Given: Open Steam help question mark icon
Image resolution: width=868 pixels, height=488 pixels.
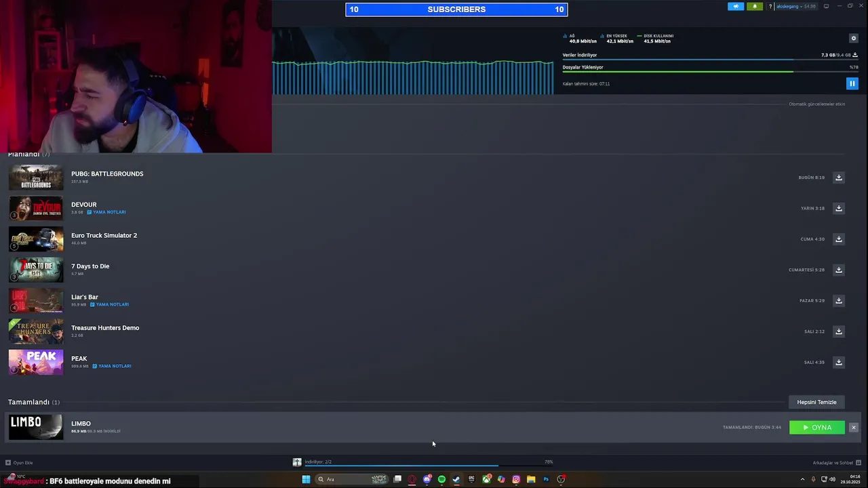Looking at the screenshot, I should pos(770,6).
